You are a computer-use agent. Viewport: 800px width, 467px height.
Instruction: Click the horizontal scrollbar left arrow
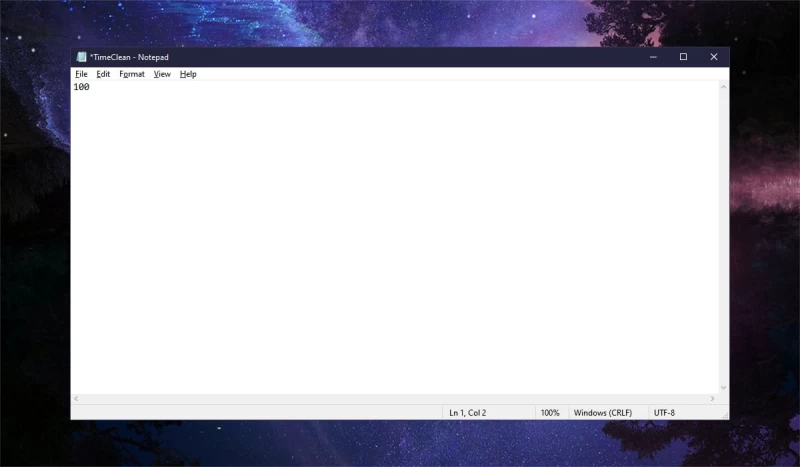click(x=76, y=399)
